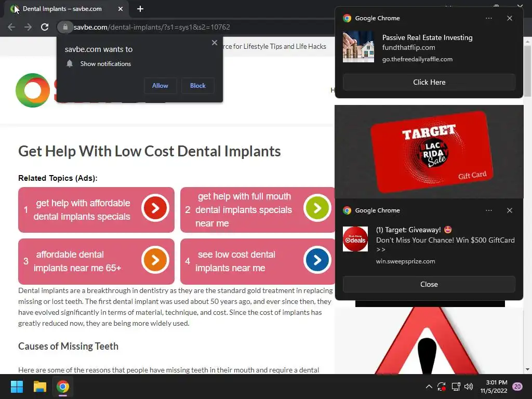Click the Causes of Missing Teeth heading
532x399 pixels.
(68, 347)
